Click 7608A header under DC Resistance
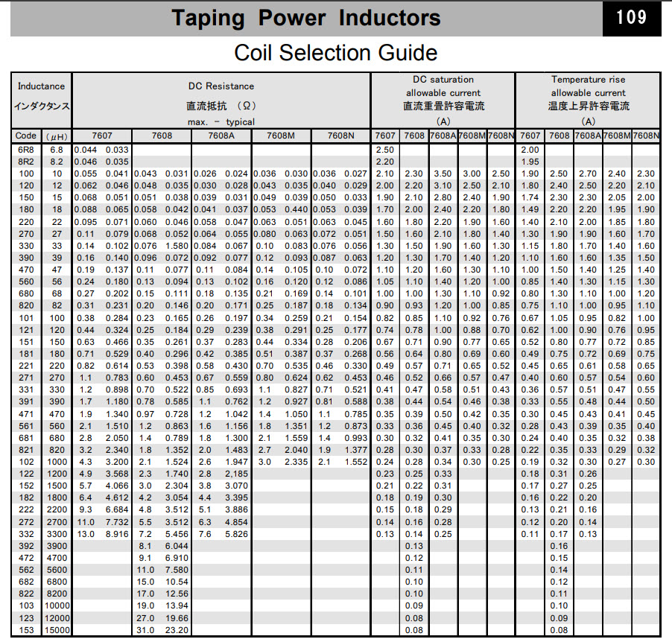The width and height of the screenshot is (672, 642). point(221,136)
